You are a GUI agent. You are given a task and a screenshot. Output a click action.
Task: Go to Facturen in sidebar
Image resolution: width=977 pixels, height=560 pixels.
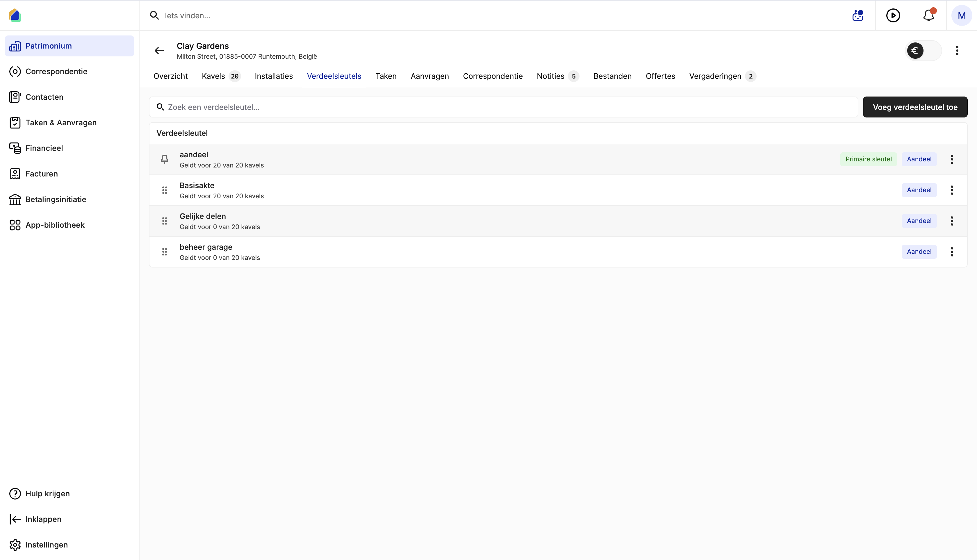click(x=69, y=174)
